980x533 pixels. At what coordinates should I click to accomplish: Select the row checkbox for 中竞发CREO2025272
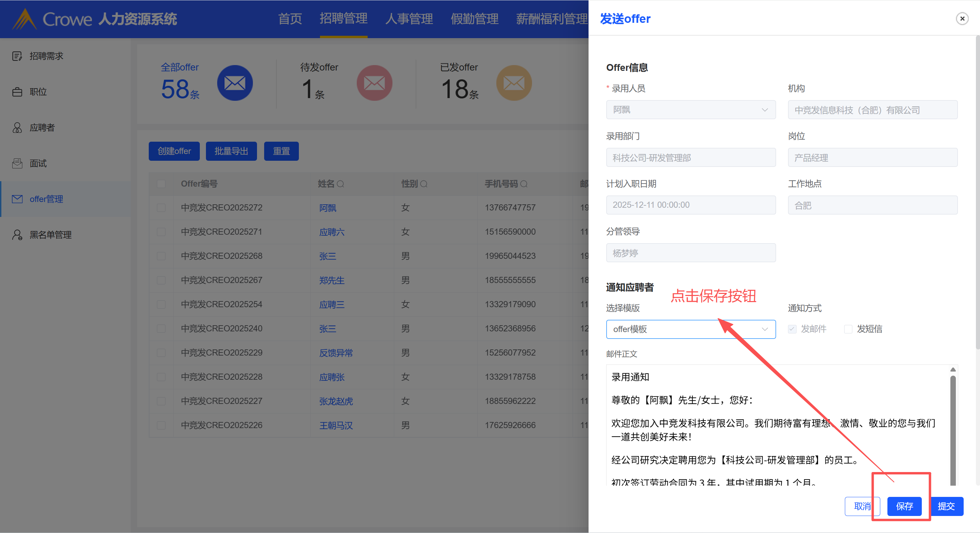click(x=161, y=208)
